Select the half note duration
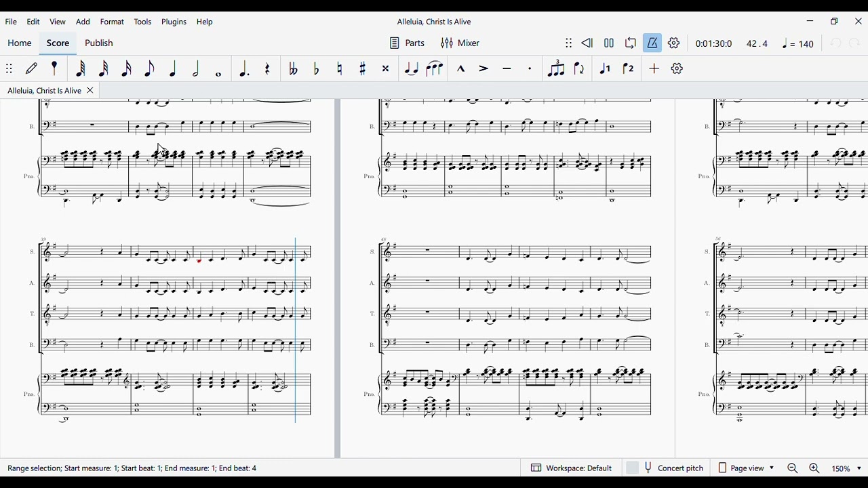 196,68
